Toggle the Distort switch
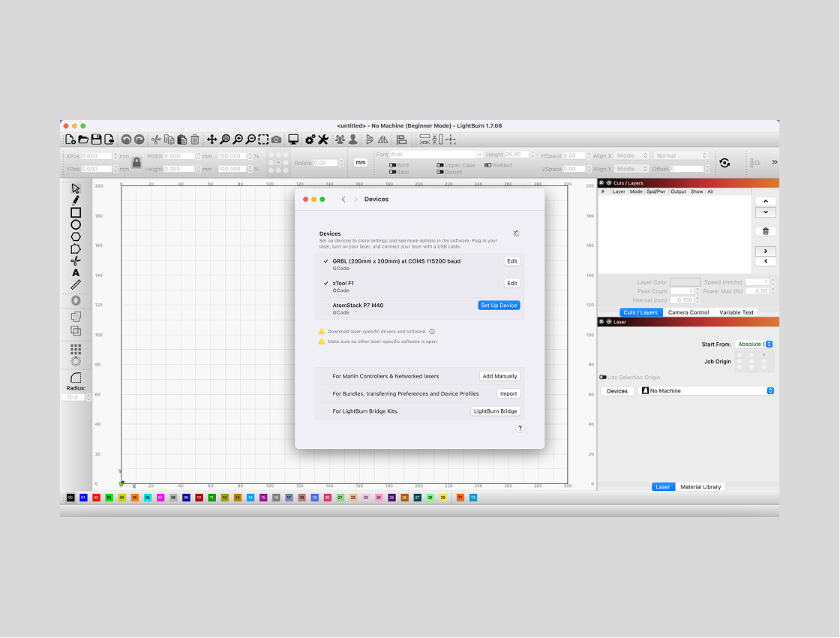 pos(439,172)
